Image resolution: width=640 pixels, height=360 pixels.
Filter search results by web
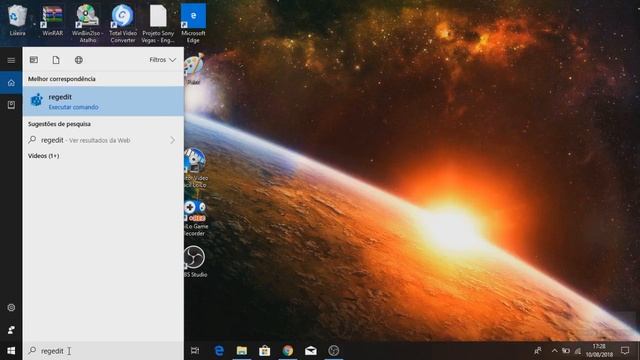(x=79, y=60)
